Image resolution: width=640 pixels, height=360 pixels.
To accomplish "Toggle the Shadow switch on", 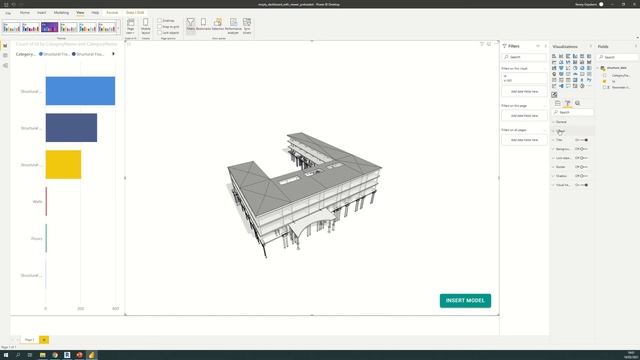I will (584, 176).
